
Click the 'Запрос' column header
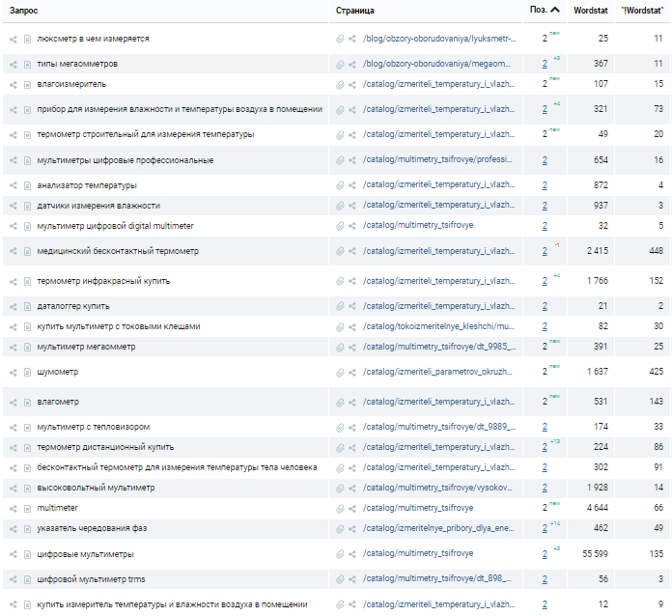pyautogui.click(x=23, y=11)
